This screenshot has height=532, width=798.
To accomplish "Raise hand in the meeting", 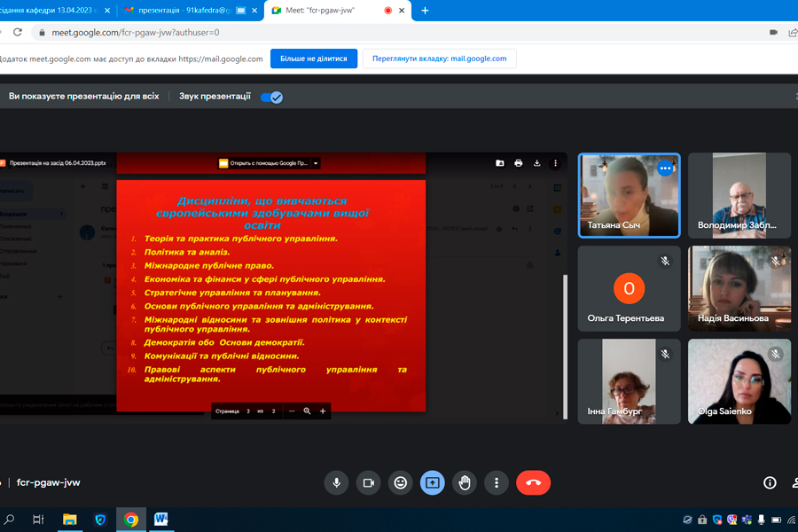I will (465, 482).
